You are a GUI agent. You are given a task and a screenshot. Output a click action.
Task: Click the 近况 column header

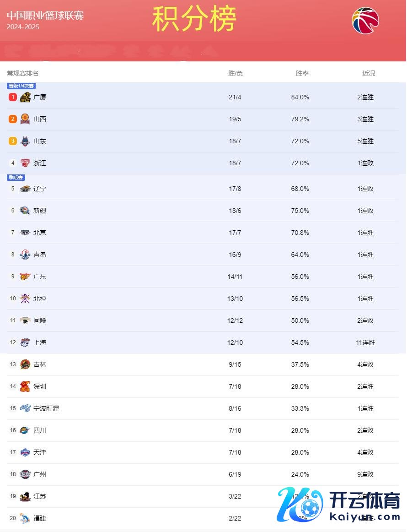(x=369, y=73)
